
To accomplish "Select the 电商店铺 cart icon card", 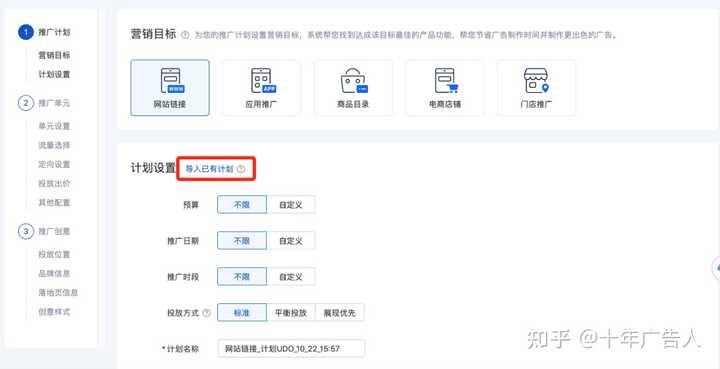I will [445, 88].
